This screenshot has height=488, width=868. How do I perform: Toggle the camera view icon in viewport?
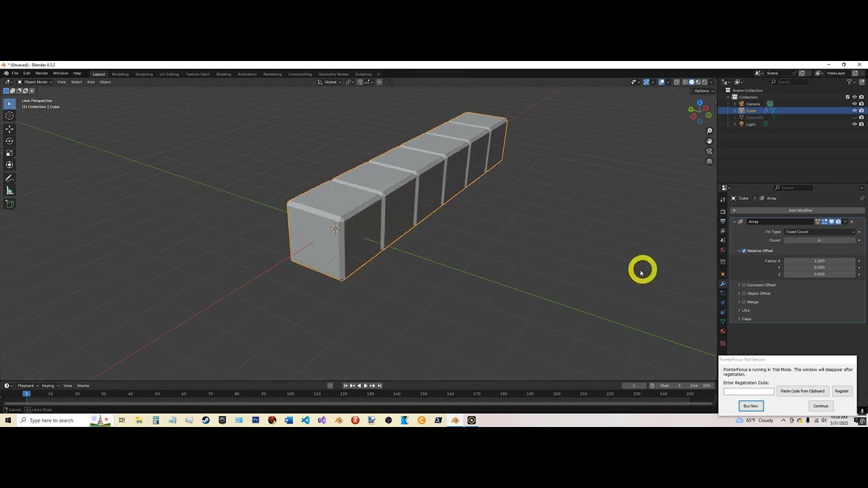709,151
